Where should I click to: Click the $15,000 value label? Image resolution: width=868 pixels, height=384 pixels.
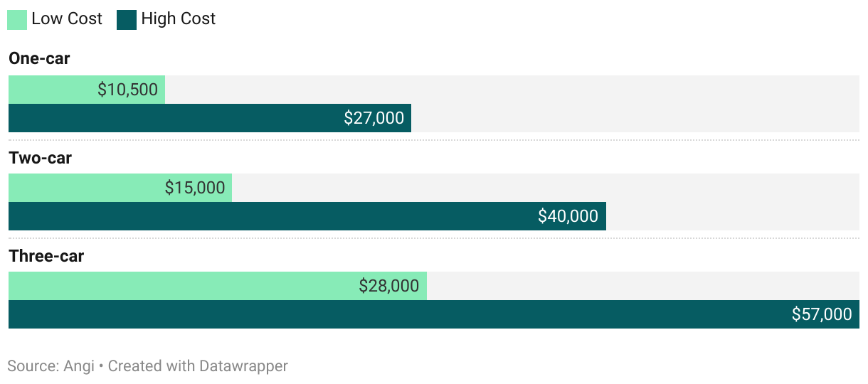tap(195, 188)
